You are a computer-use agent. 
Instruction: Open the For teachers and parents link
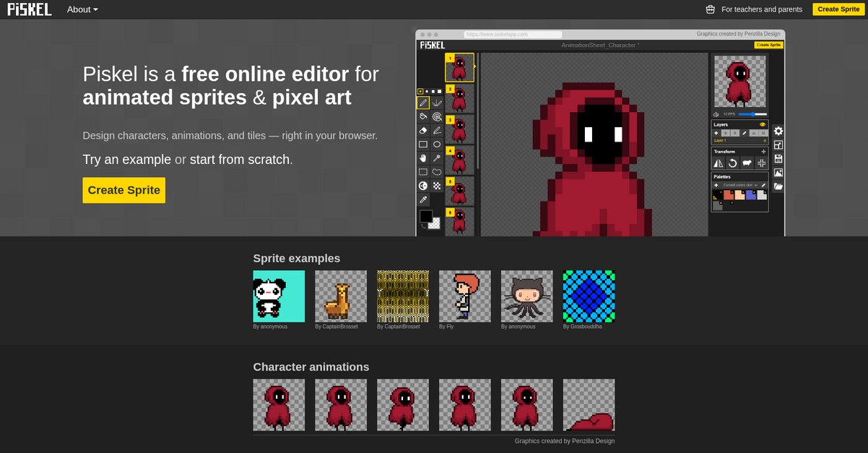pyautogui.click(x=762, y=9)
